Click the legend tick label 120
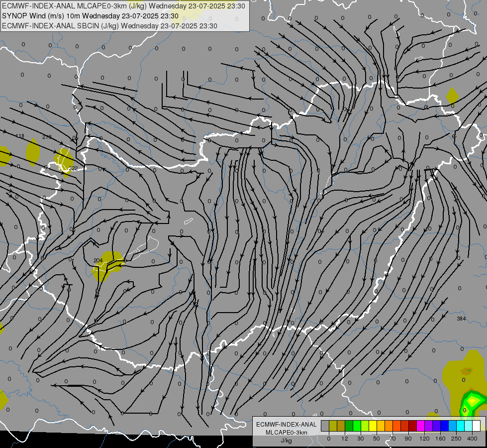Screen dimensions: 487x448 425,439
